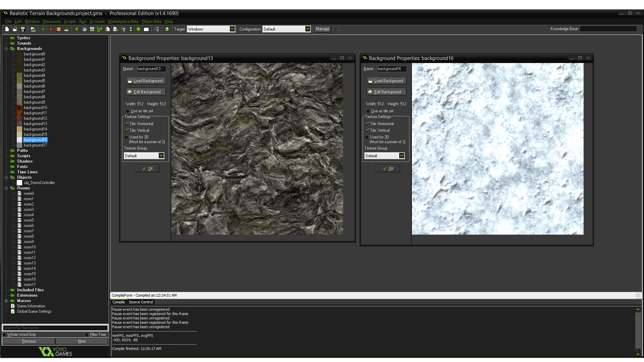Screen dimensions: 644x362
Task: Open the Target platform dropdown
Action: (232, 29)
